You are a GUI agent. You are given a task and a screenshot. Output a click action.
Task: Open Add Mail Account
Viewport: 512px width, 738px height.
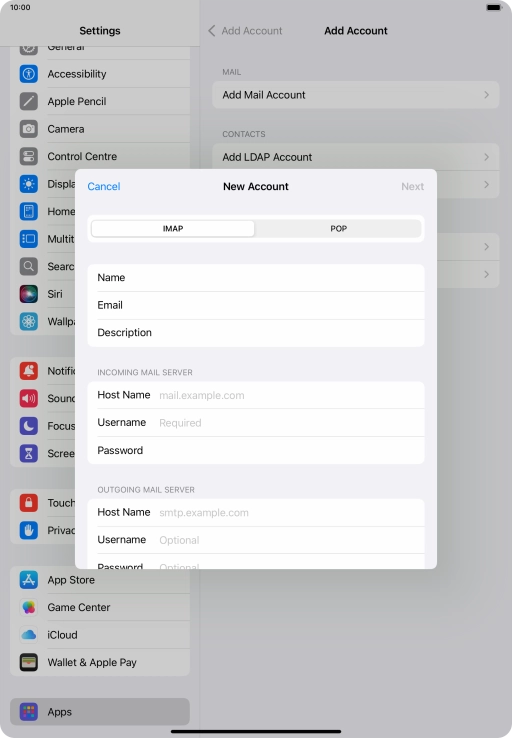coord(356,95)
